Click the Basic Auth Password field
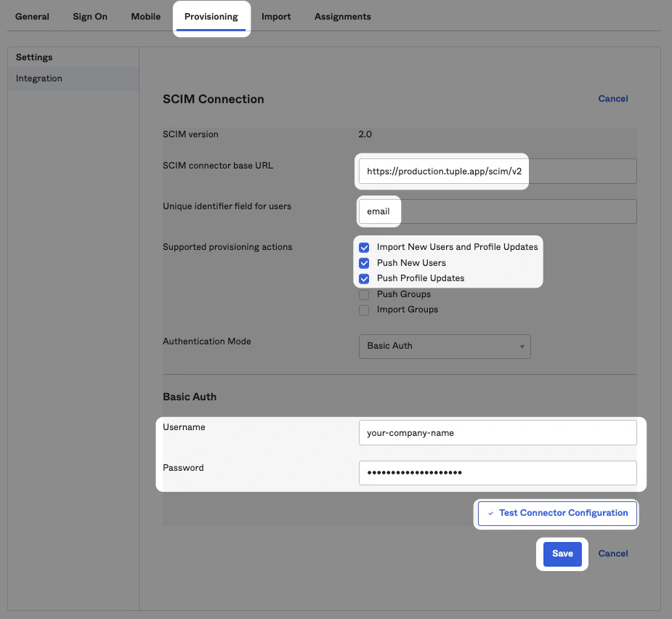The image size is (672, 619). click(x=497, y=473)
